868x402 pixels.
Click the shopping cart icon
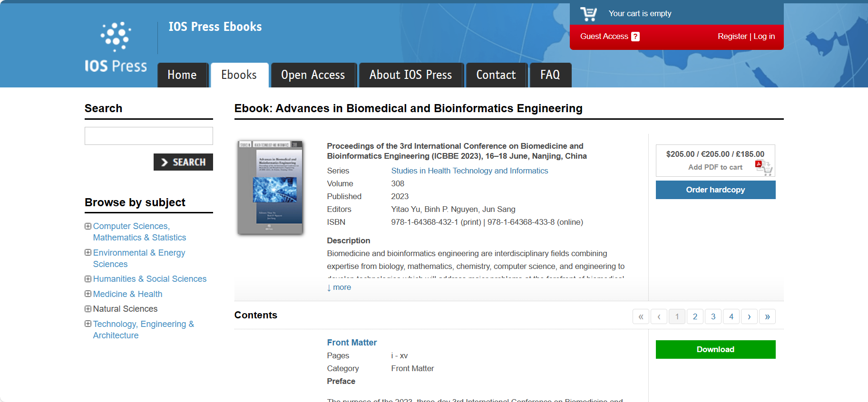[x=588, y=14]
